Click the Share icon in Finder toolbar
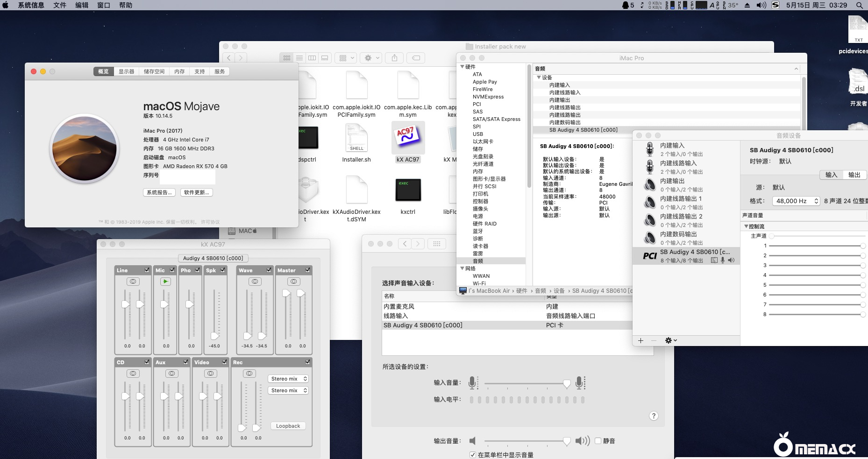 pos(394,57)
